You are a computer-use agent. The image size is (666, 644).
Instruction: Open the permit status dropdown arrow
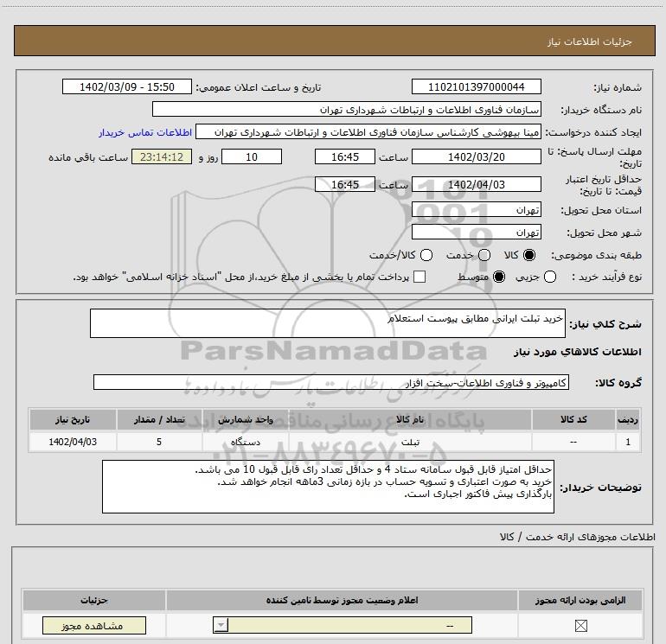221,625
